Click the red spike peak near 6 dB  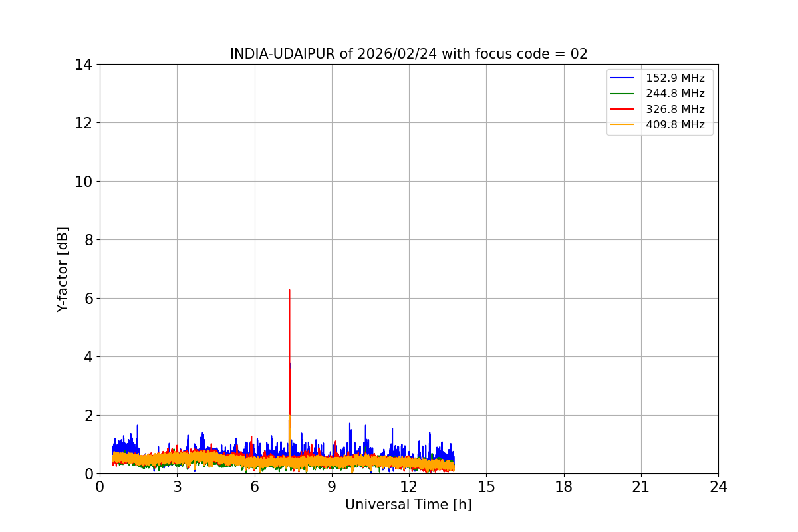click(289, 291)
